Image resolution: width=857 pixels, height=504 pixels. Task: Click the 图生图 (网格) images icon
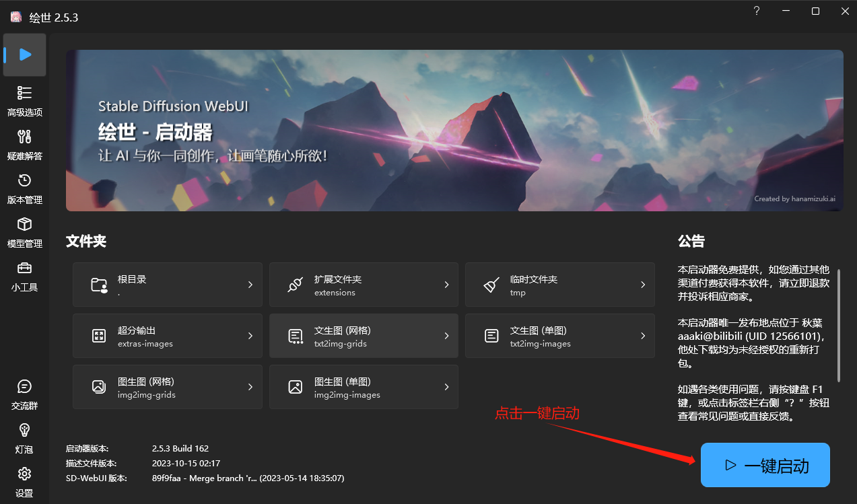99,387
